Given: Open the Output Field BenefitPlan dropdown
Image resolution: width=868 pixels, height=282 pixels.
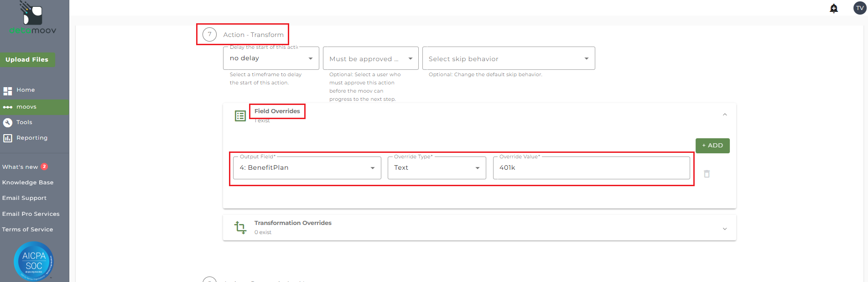Looking at the screenshot, I should (307, 168).
